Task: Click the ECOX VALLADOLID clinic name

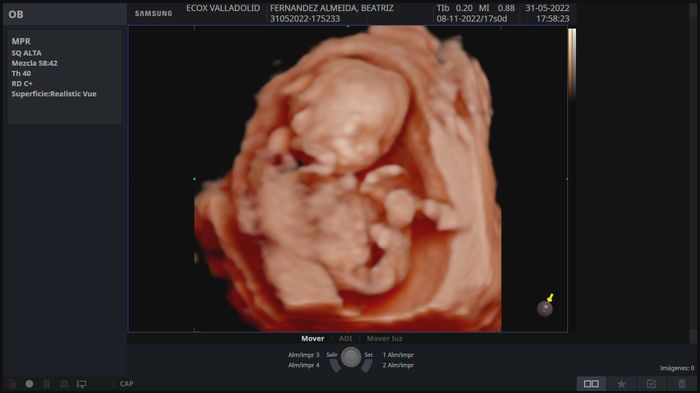Action: tap(223, 8)
